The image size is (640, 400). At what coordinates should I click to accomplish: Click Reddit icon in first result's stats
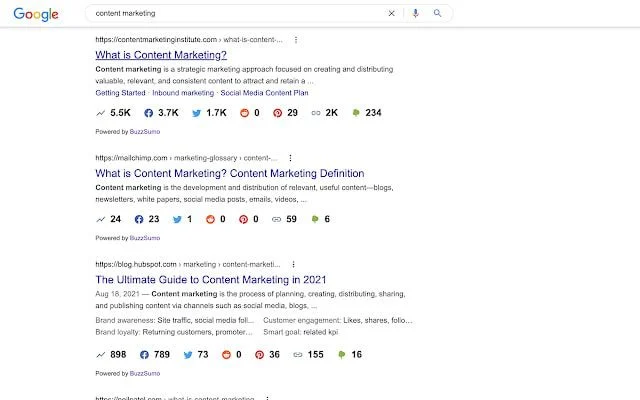(x=244, y=113)
